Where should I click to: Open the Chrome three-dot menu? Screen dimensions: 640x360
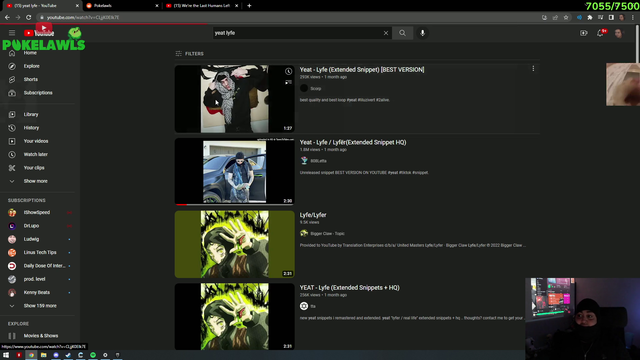(633, 18)
